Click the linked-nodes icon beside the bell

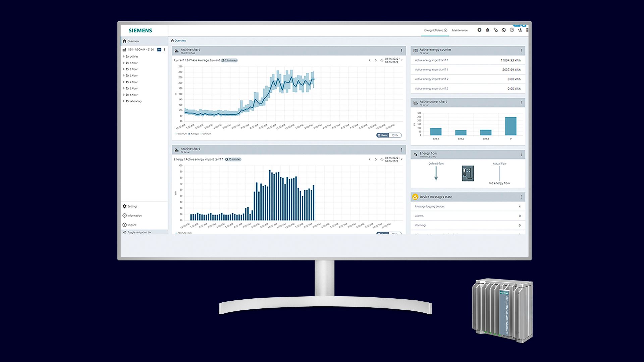click(496, 30)
